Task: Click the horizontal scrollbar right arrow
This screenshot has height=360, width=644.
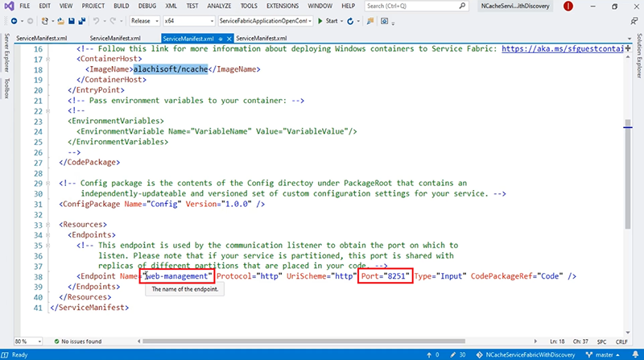Action: tap(535, 341)
